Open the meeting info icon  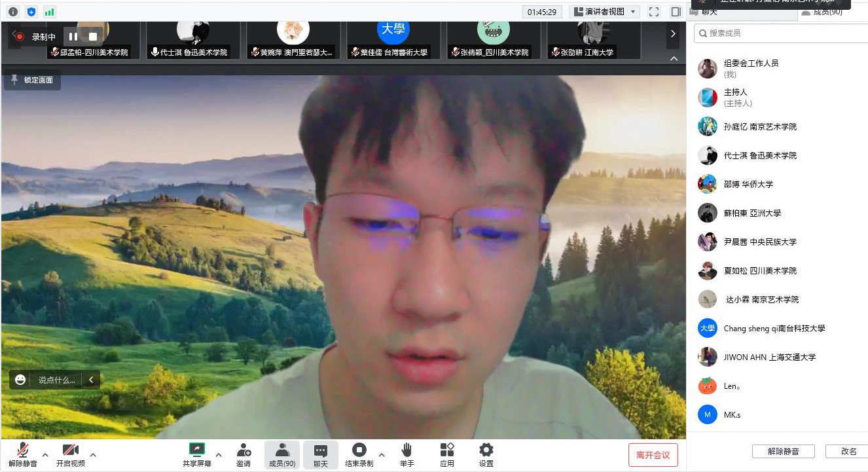13,12
